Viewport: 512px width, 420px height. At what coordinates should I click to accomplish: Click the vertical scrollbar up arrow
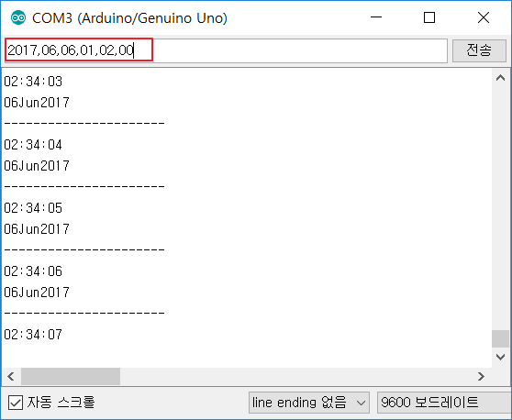(501, 78)
